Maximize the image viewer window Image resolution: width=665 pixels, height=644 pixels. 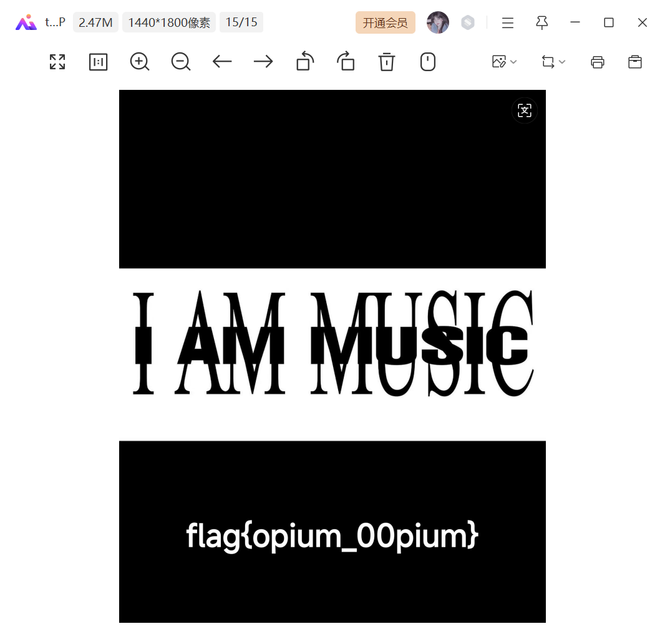click(x=609, y=22)
